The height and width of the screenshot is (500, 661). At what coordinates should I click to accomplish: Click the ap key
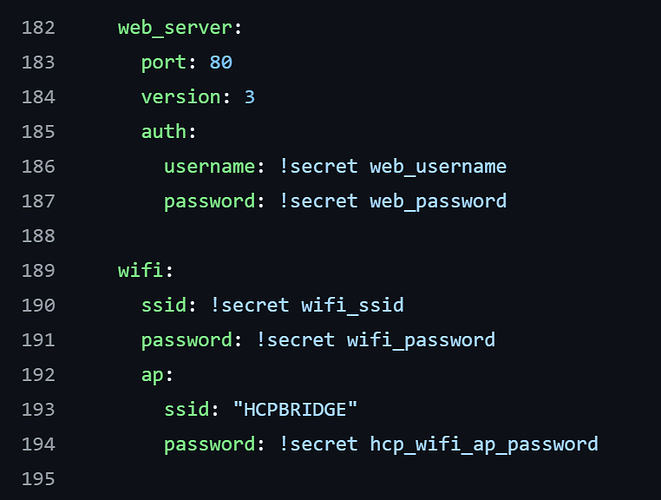[x=152, y=375]
